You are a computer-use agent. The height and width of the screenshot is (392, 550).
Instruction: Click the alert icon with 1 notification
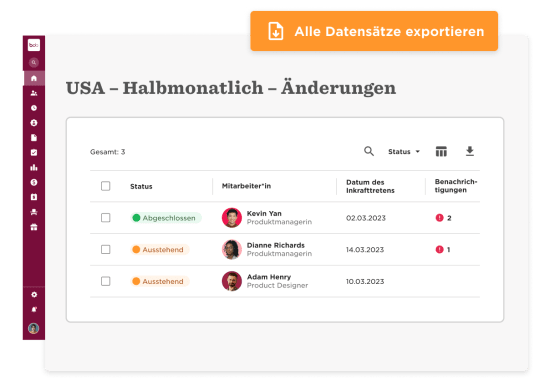[x=440, y=249]
